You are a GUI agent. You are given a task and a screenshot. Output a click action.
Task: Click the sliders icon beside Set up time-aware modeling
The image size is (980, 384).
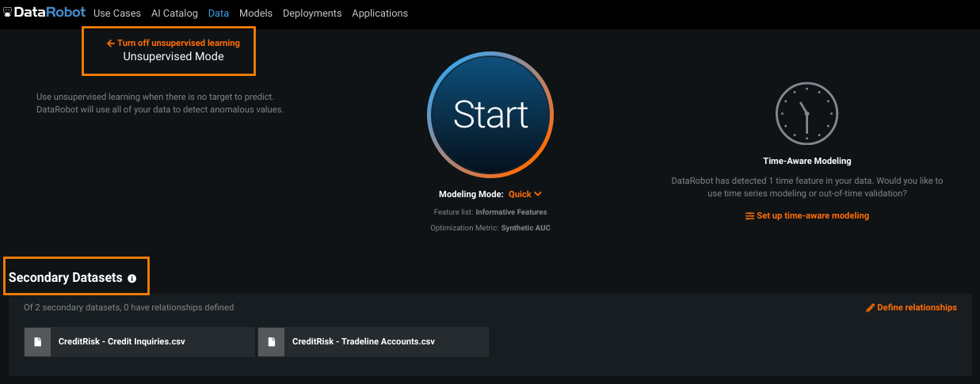tap(749, 215)
